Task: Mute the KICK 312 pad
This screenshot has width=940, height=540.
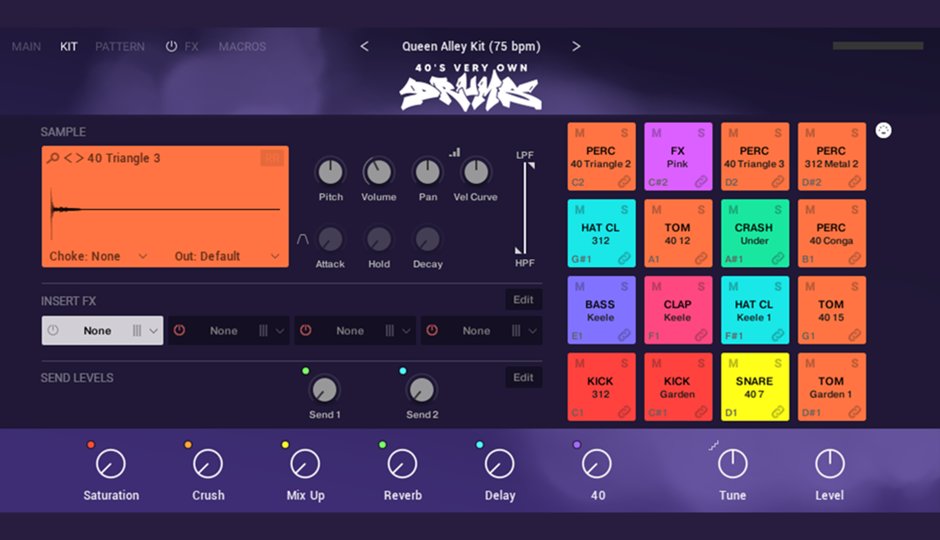Action: 580,363
